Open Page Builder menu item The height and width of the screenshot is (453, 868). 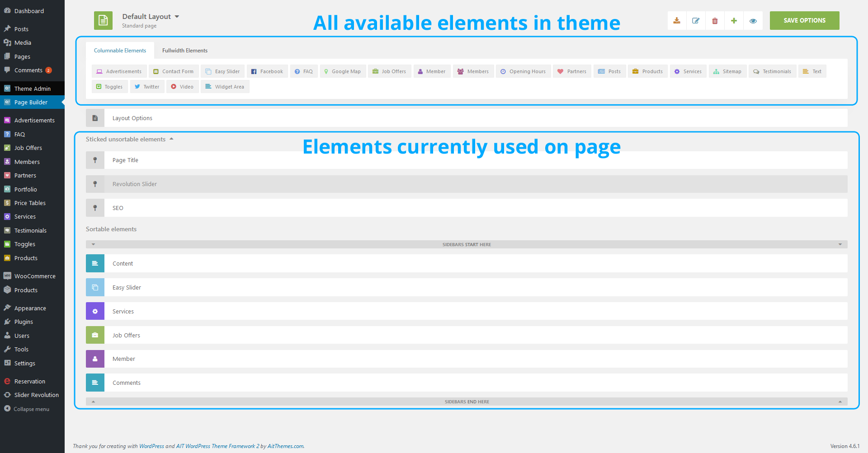[x=32, y=102]
